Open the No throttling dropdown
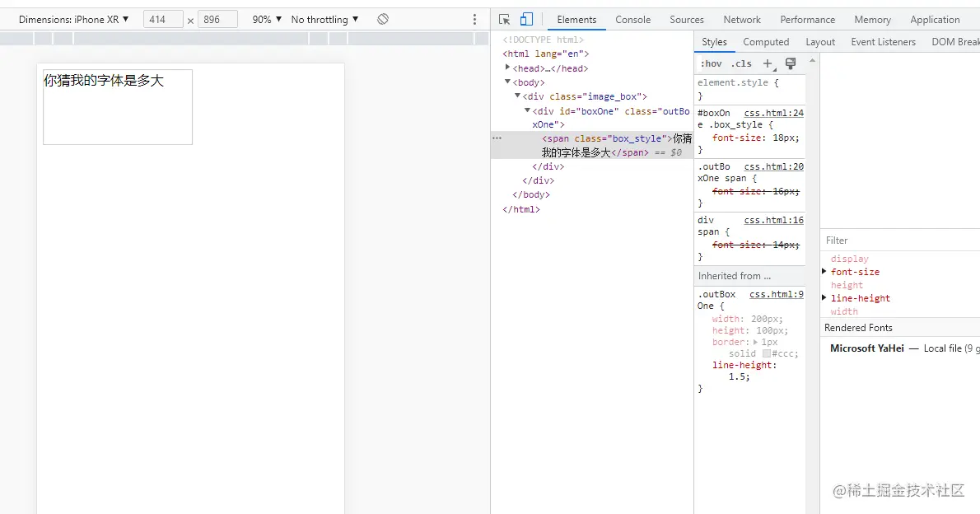 coord(325,20)
